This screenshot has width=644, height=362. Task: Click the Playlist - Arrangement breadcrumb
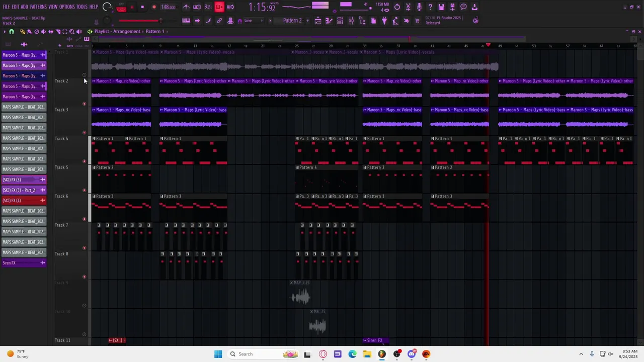117,31
